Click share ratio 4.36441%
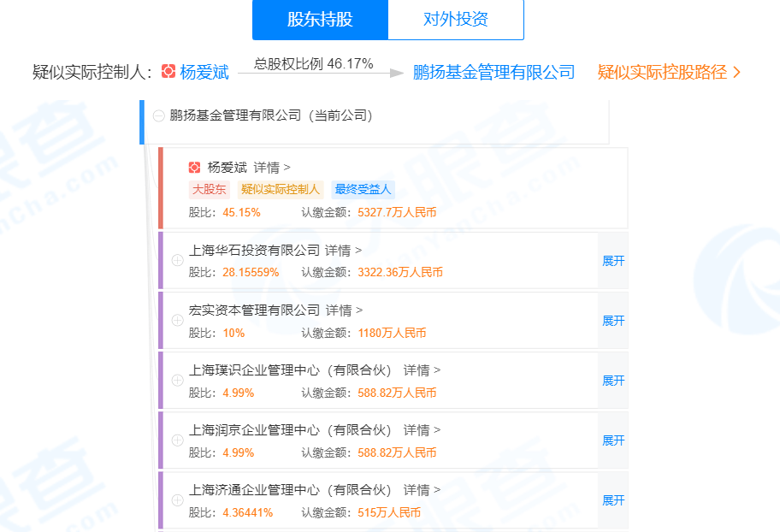The height and width of the screenshot is (532, 780). 248,512
